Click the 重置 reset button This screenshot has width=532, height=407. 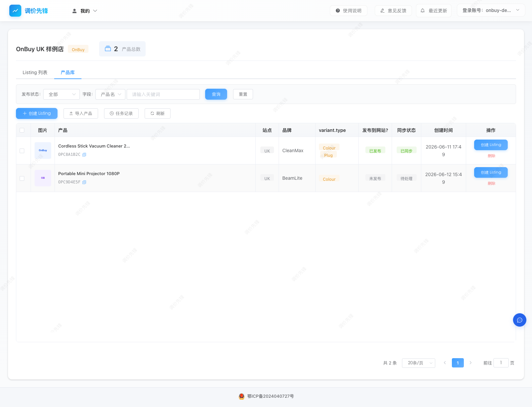[x=243, y=94]
